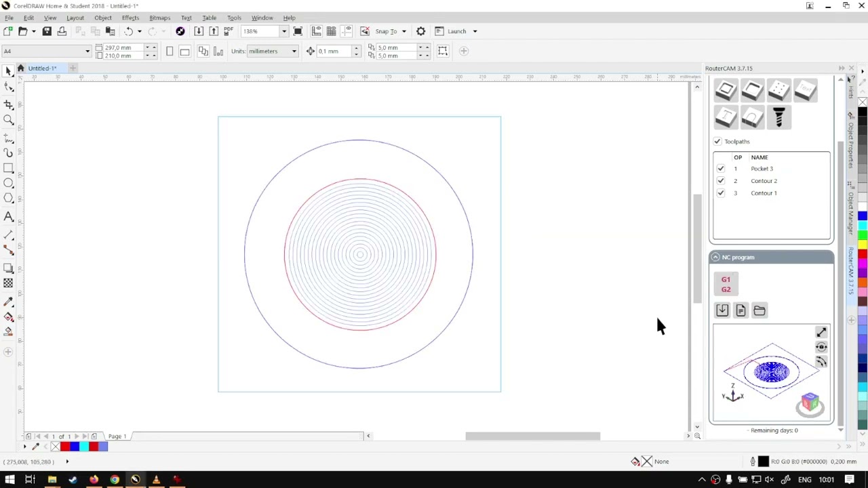Select the Transparency tool

(x=8, y=283)
